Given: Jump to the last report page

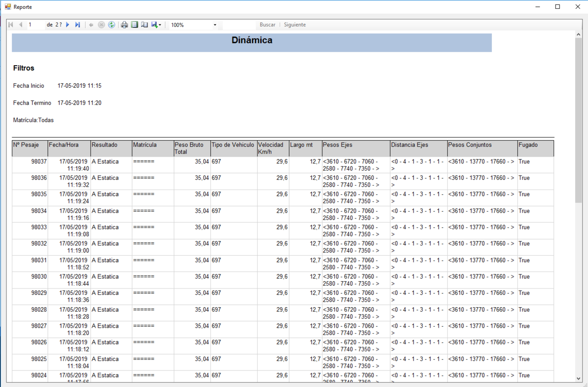Looking at the screenshot, I should (77, 24).
